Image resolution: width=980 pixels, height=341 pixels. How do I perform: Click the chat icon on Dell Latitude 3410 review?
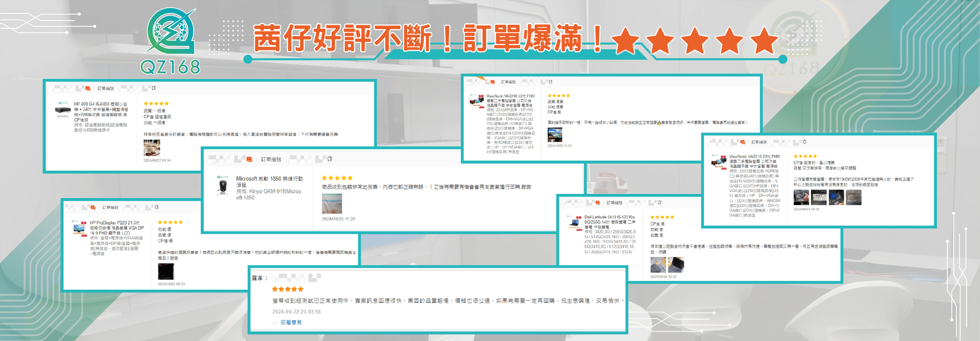click(x=597, y=203)
